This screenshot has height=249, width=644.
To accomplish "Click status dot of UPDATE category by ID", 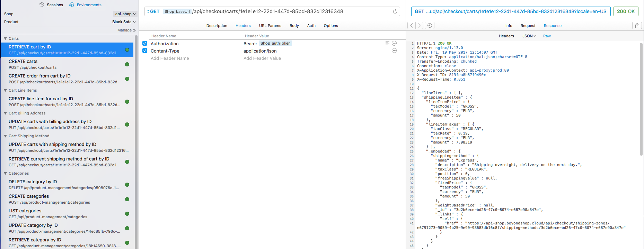I will (127, 228).
